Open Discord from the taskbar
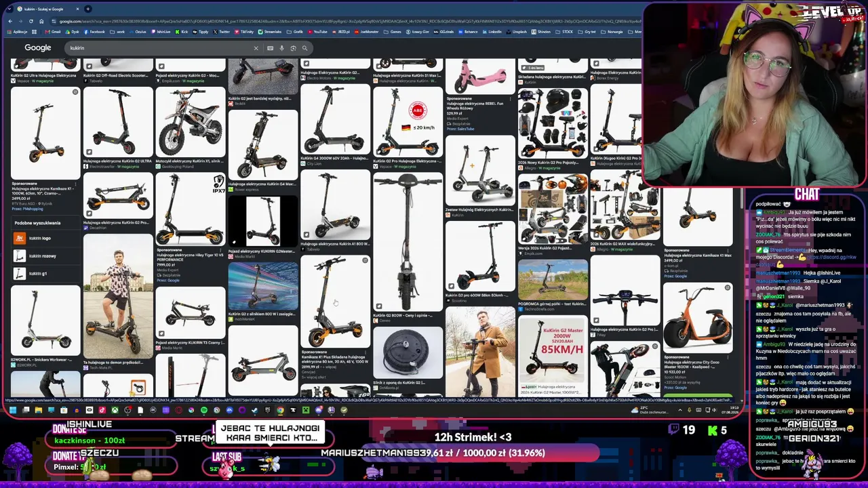The height and width of the screenshot is (488, 868). (319, 410)
